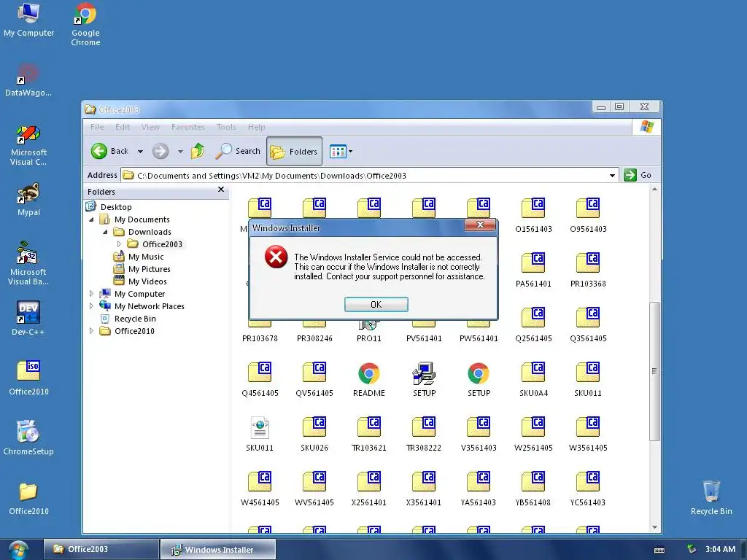
Task: Open the Tools menu
Action: coord(226,127)
